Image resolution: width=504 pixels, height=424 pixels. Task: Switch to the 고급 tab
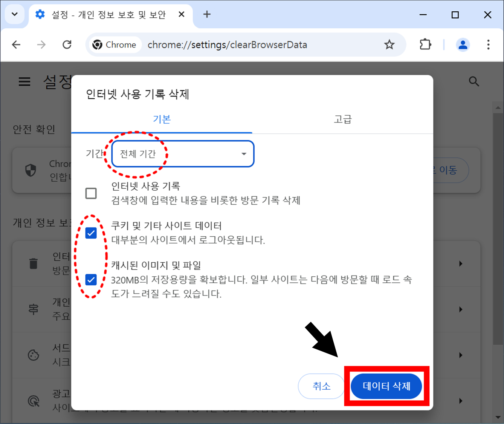tap(342, 119)
